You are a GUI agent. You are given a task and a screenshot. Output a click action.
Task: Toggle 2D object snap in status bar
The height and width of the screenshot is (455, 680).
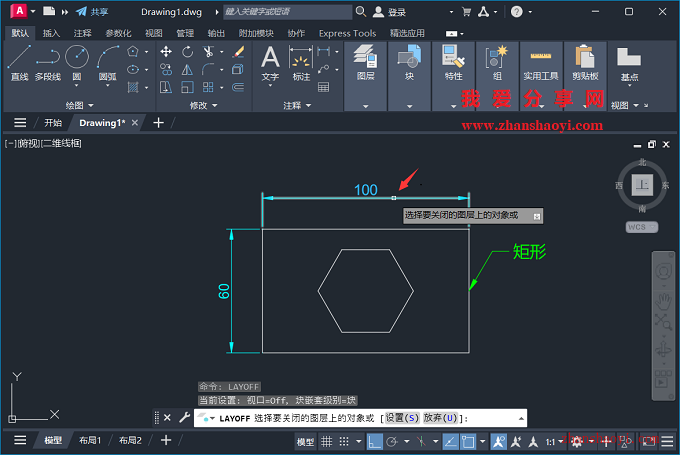click(468, 442)
